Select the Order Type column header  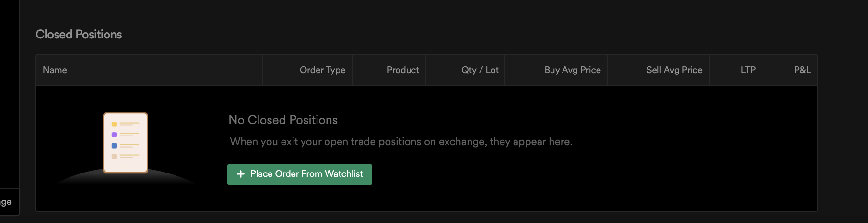click(x=322, y=70)
